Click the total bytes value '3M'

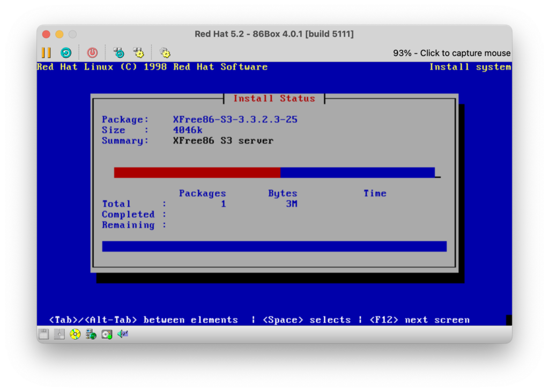coord(291,204)
